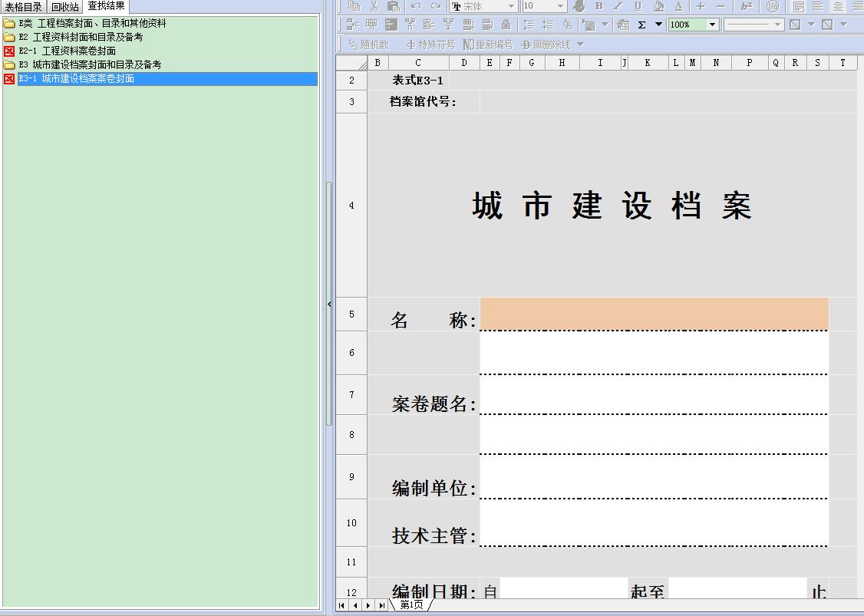The width and height of the screenshot is (864, 616).
Task: Click the 随机数 random number tool
Action: click(368, 44)
